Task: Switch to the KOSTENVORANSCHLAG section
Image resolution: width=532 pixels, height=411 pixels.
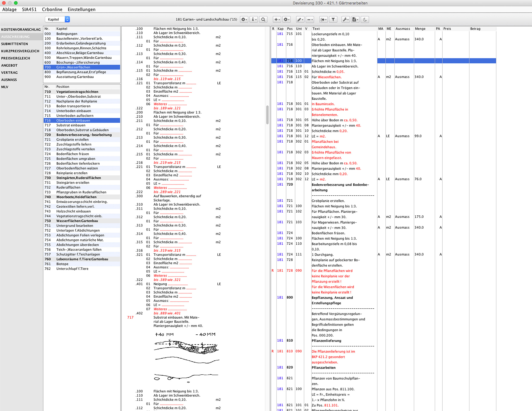Action: click(21, 30)
